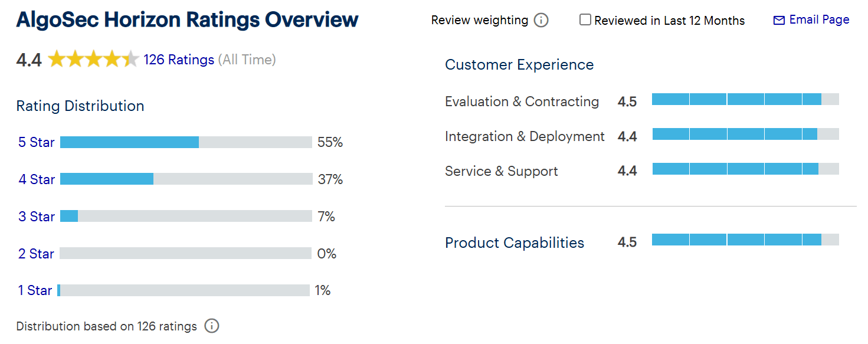Enable Reviewed in Last 12 Months checkbox
Viewport: 868px width, 344px height.
[585, 20]
